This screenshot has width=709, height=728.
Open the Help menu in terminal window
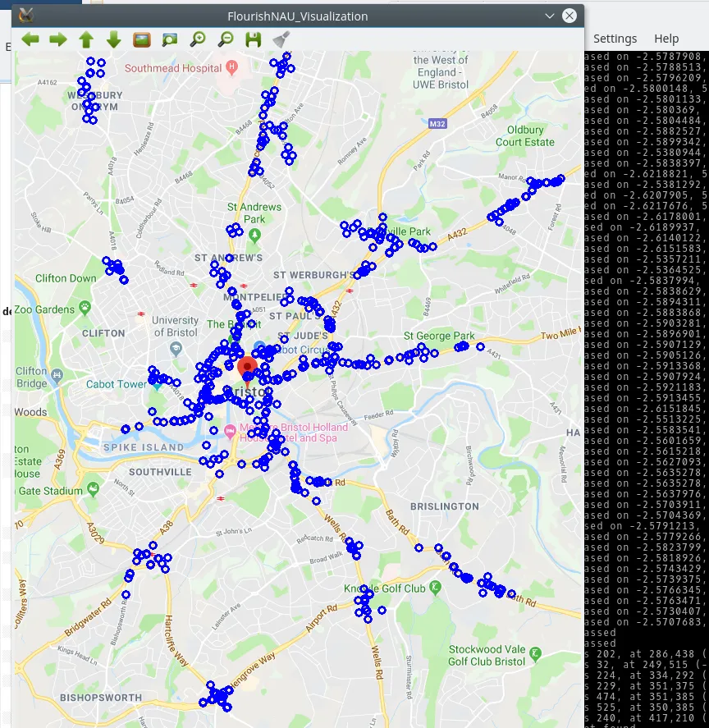point(666,39)
